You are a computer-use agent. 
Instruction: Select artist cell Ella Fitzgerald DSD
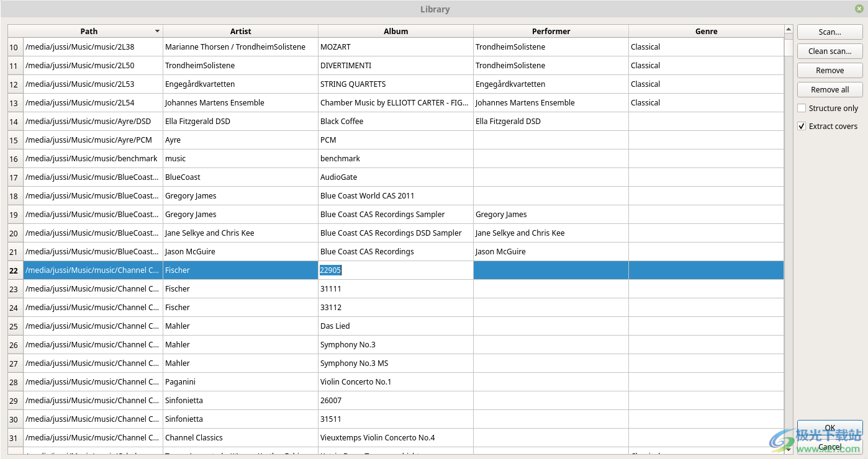pyautogui.click(x=241, y=122)
